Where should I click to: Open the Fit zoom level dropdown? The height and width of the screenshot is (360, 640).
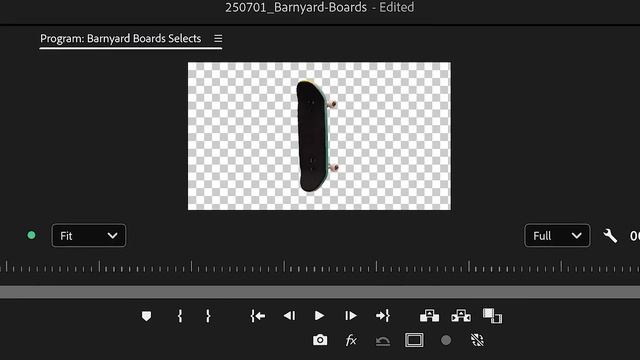(x=89, y=236)
